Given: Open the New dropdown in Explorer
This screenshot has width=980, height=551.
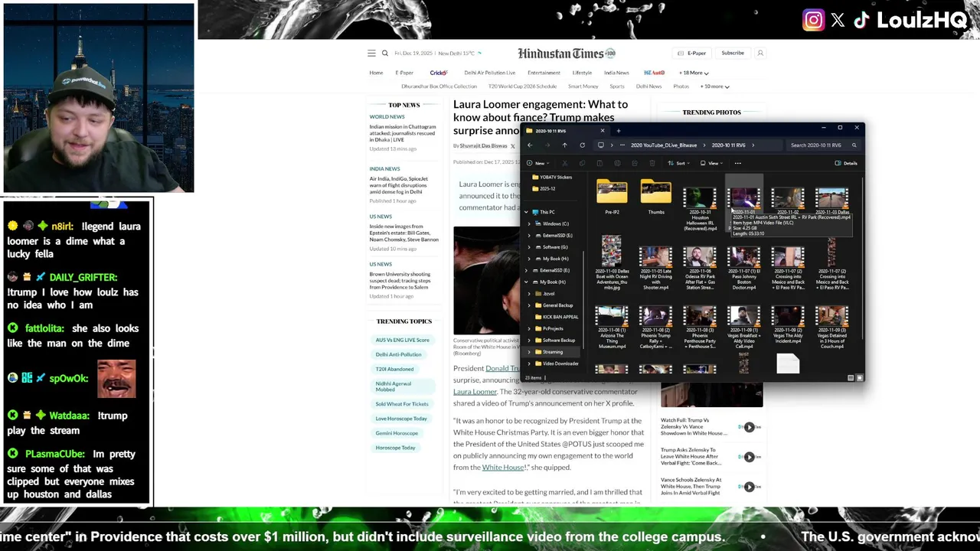Looking at the screenshot, I should pyautogui.click(x=537, y=163).
